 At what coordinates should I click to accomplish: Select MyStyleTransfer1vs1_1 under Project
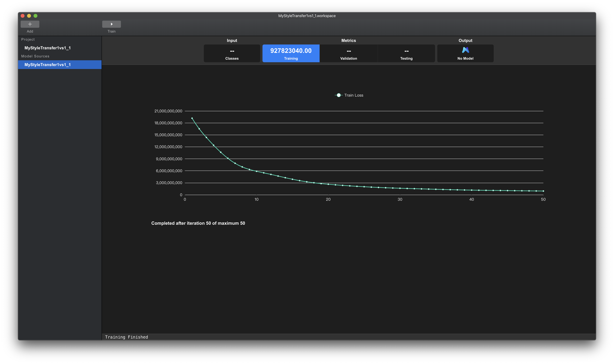pyautogui.click(x=48, y=48)
